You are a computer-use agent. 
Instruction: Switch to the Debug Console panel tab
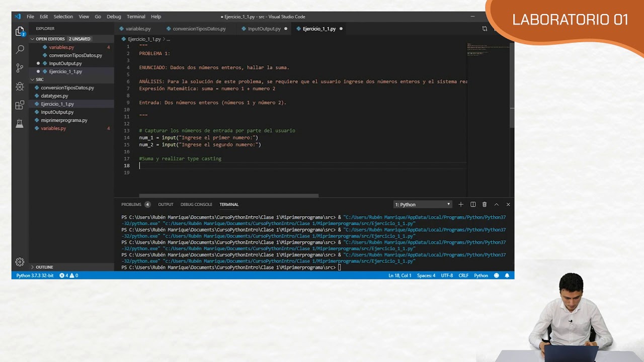coord(196,205)
